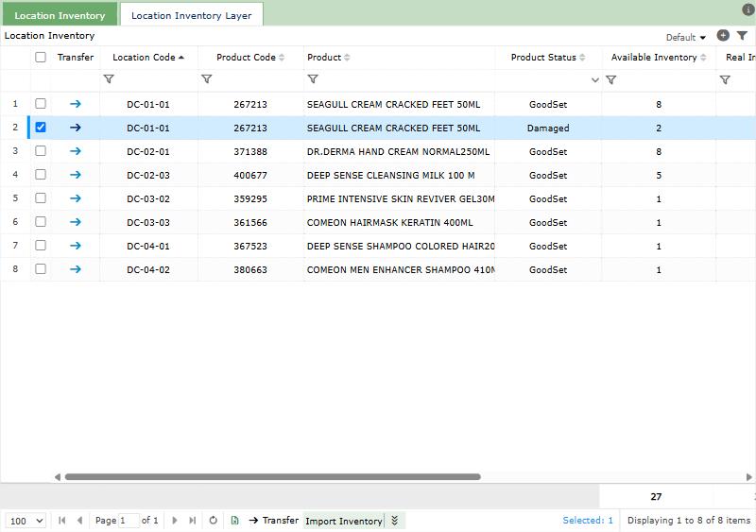The width and height of the screenshot is (756, 532).
Task: Click the Transfer button in bottom toolbar
Action: (274, 521)
